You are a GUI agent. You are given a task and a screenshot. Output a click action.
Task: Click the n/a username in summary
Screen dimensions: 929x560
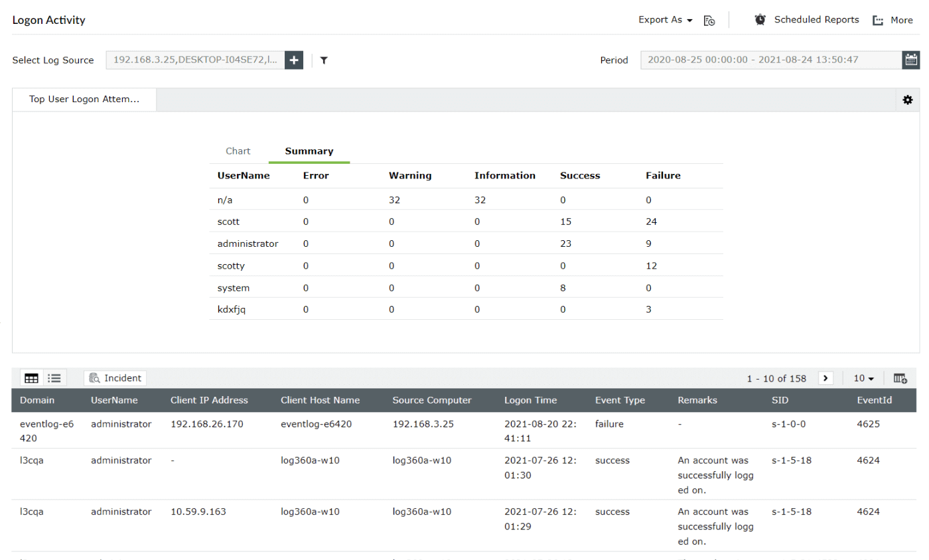tap(225, 200)
